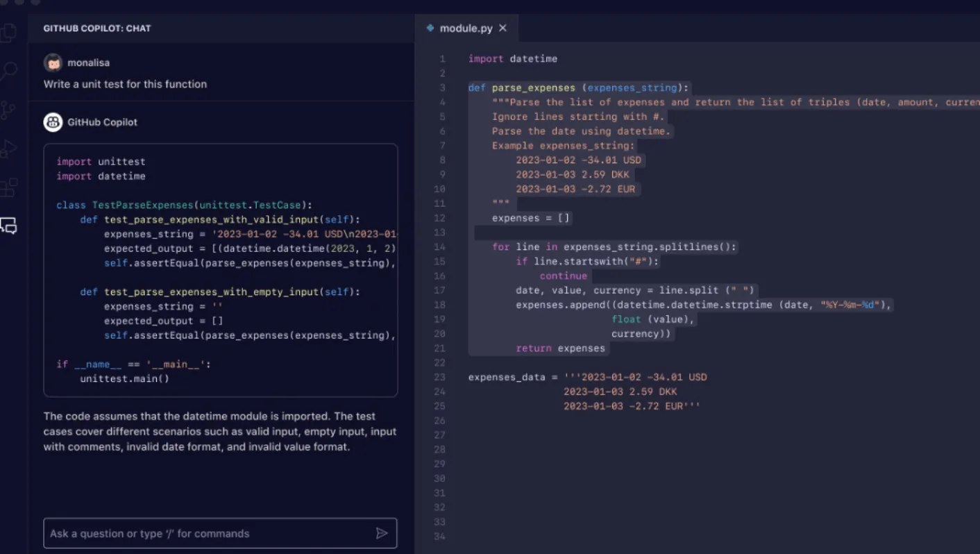Image resolution: width=980 pixels, height=554 pixels.
Task: Click 'import unittest' in the chat code block
Action: coord(101,162)
